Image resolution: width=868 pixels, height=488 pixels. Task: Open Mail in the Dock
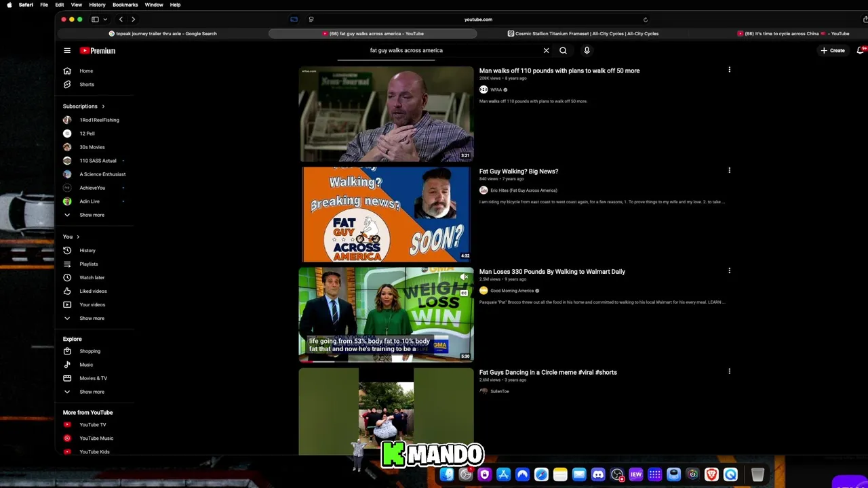point(579,474)
